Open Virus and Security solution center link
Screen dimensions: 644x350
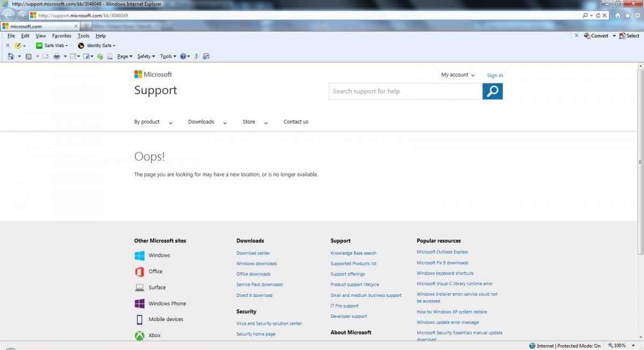tap(269, 324)
